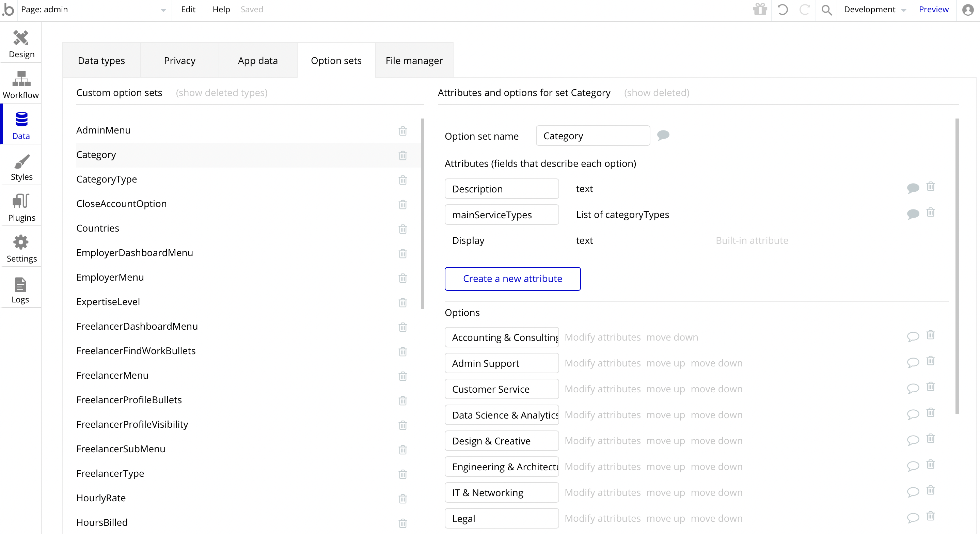Go to the Styles section
Image resolution: width=980 pixels, height=534 pixels.
click(21, 167)
